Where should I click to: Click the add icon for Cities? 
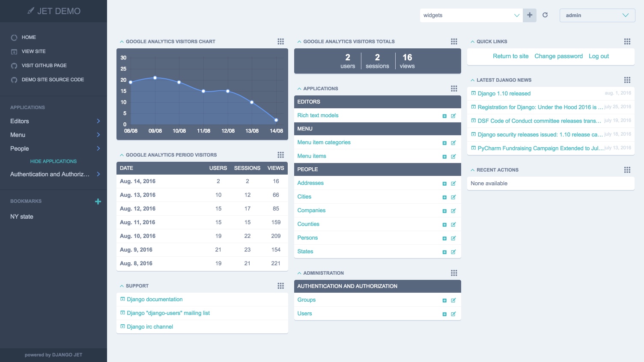444,197
